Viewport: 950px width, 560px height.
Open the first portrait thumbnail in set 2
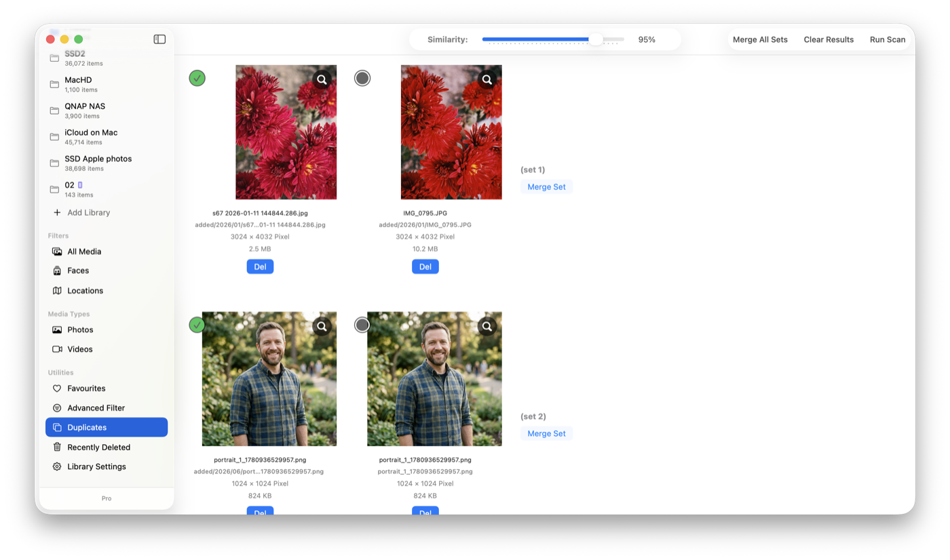coord(269,379)
